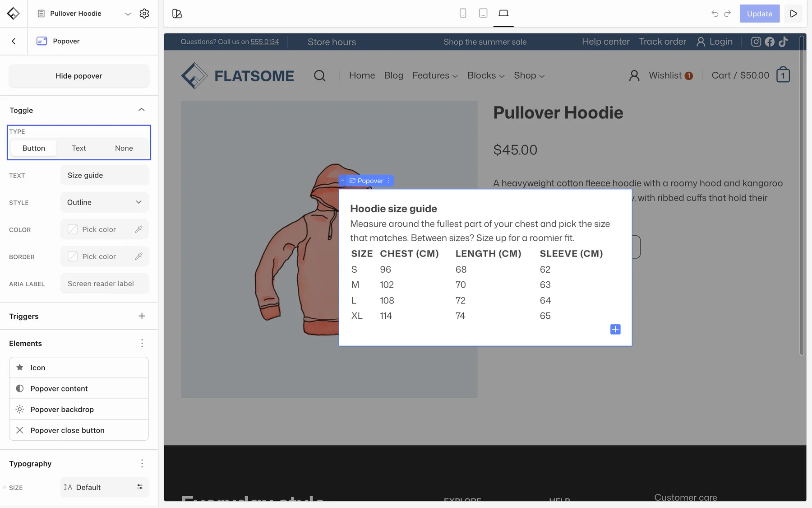Expand the Pullover Hoodie page dropdown

pyautogui.click(x=128, y=14)
